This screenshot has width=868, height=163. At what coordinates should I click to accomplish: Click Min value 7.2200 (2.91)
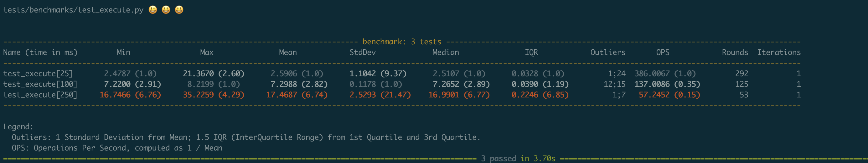[132, 84]
